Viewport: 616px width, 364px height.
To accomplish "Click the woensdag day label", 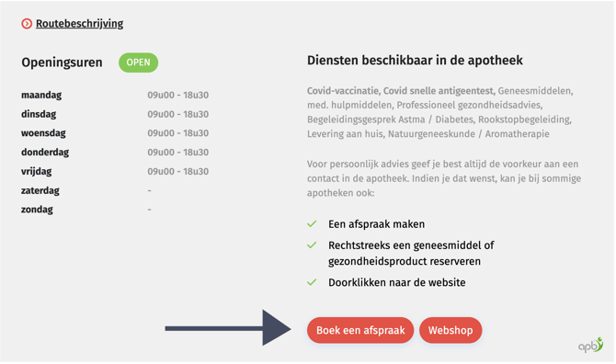I will (43, 133).
